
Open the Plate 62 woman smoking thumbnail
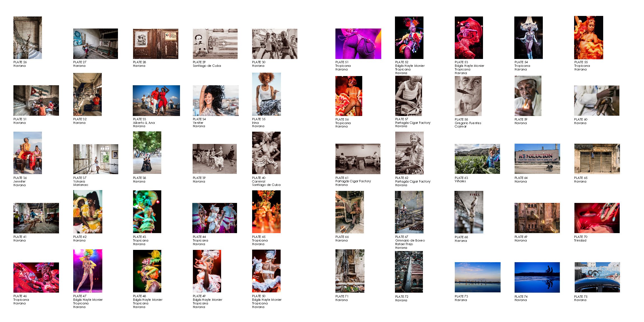click(x=409, y=153)
